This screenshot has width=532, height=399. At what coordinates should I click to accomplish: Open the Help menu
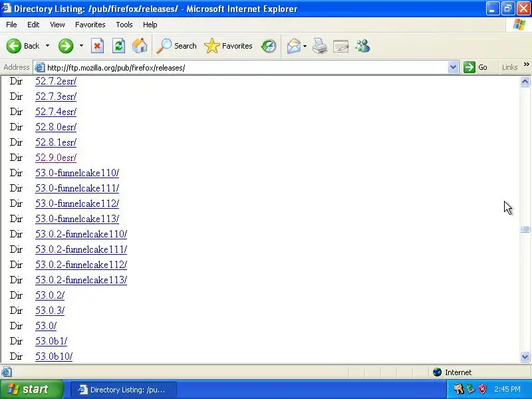click(x=150, y=25)
